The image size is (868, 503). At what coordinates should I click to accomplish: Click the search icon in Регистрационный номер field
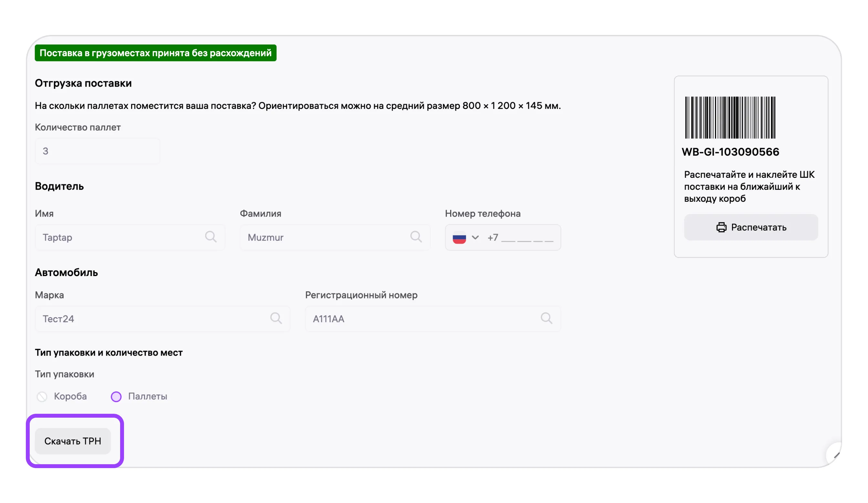546,318
